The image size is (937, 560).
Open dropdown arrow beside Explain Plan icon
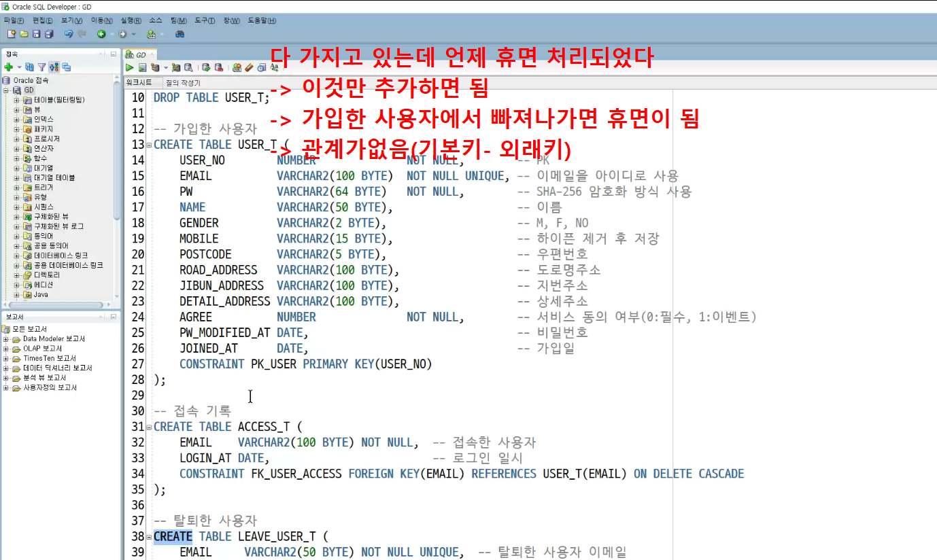click(165, 67)
